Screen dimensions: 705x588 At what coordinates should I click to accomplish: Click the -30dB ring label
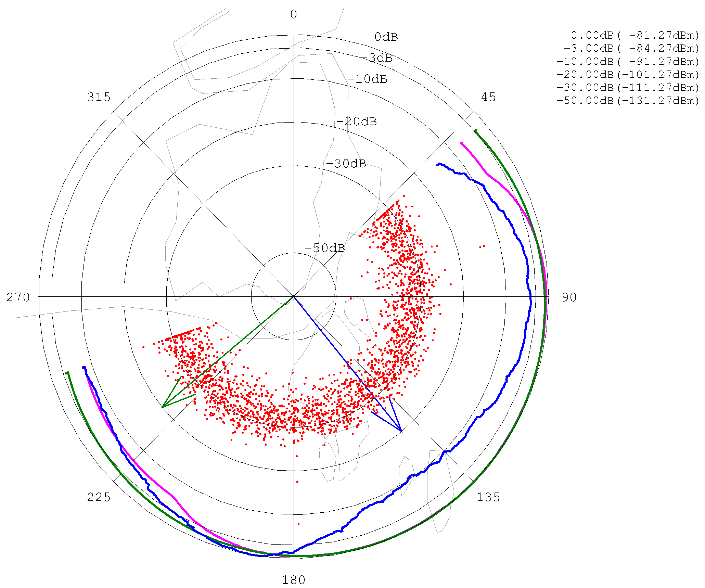point(346,164)
